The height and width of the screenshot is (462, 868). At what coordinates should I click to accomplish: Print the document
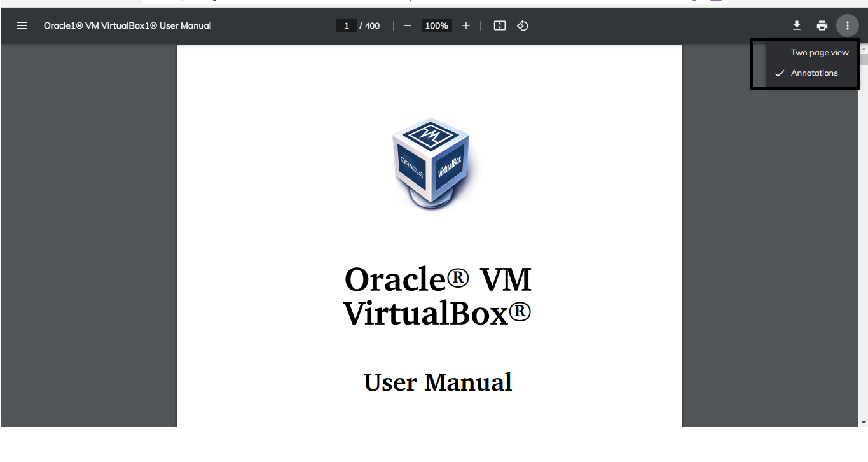tap(822, 25)
